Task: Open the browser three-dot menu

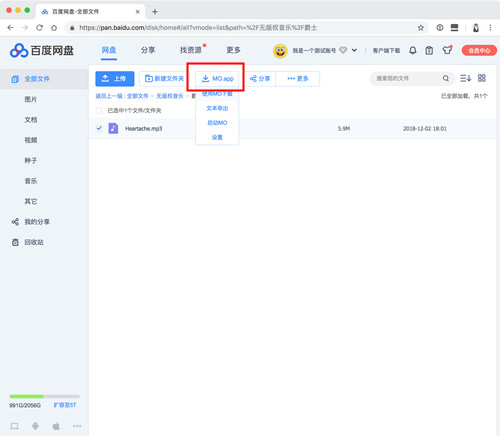Action: point(490,28)
